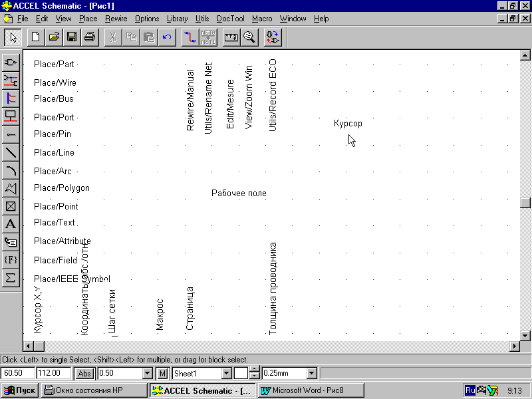This screenshot has width=532, height=399.
Task: Click the horizontal scrollbar left arrow
Action: pos(29,346)
